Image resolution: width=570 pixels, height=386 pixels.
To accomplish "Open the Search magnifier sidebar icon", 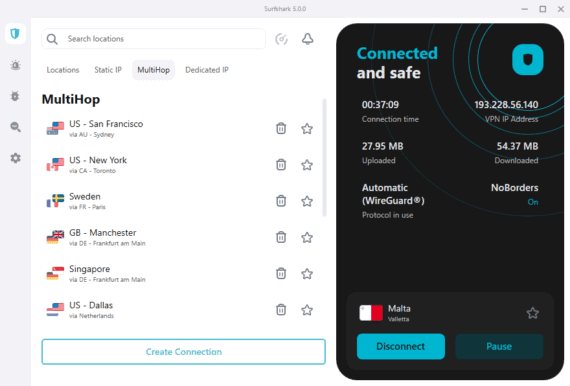I will point(15,127).
